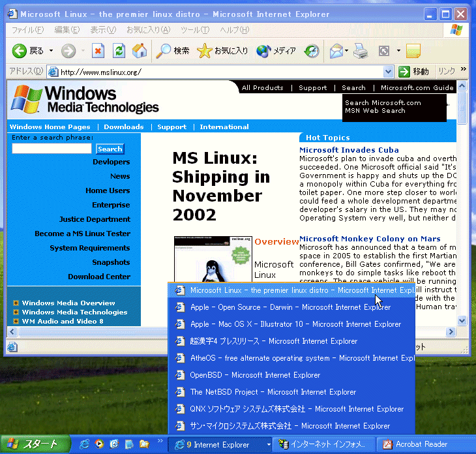Click the IE icon in the status bar
Viewport: 476px width, 454px height.
pos(12,347)
